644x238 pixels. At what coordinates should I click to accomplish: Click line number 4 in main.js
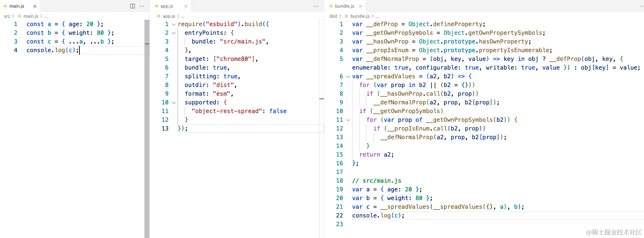16,50
